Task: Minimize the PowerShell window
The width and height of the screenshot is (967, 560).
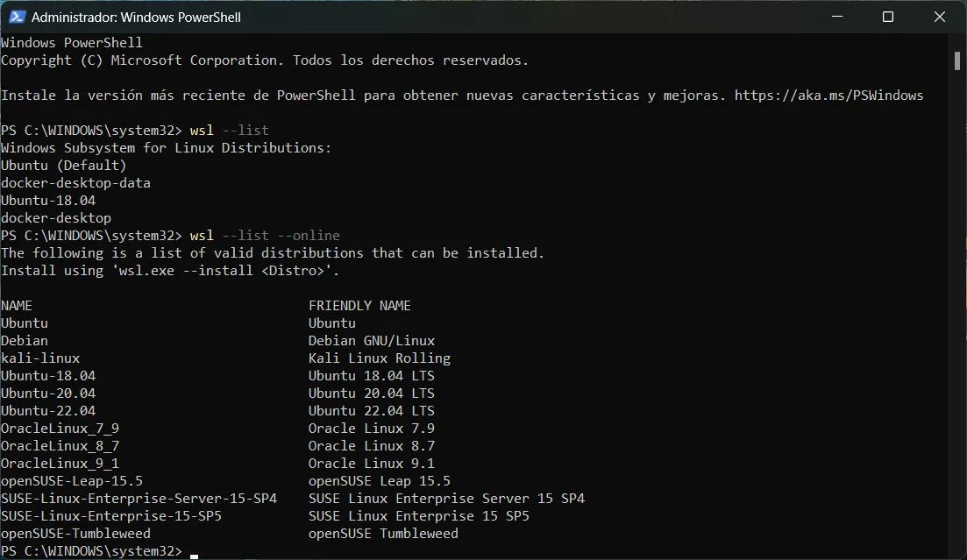Action: [x=837, y=17]
